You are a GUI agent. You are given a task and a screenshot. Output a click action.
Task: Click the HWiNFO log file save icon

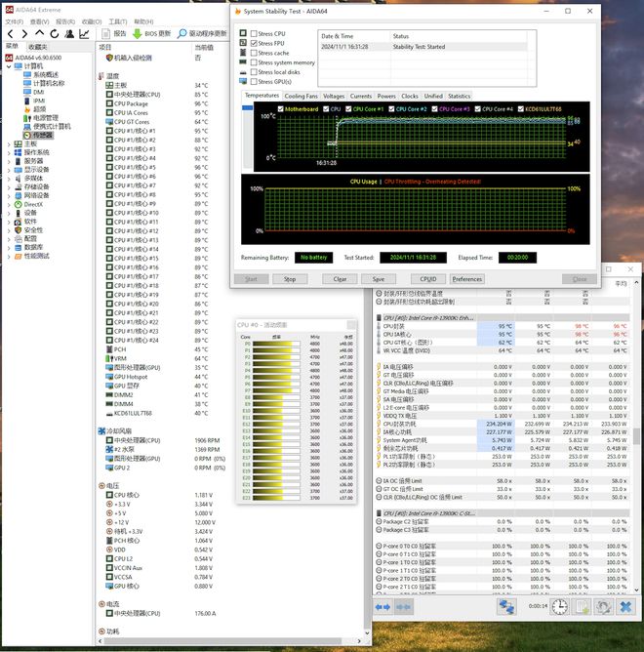pyautogui.click(x=583, y=607)
